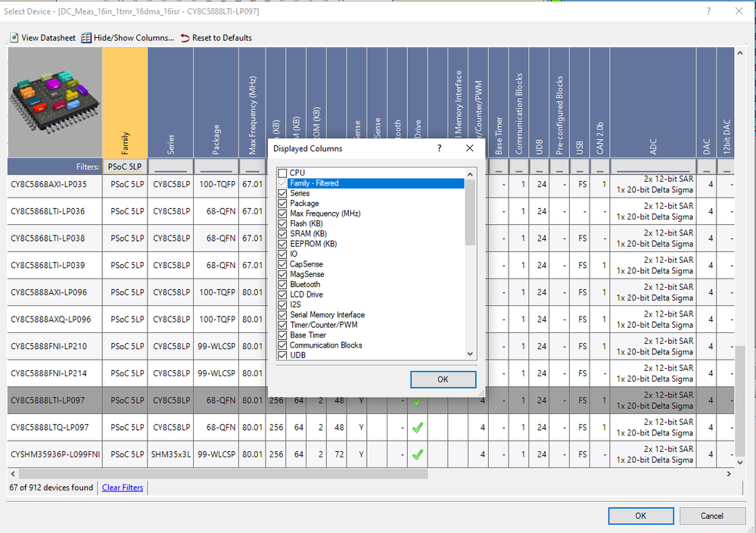Select the CY8C5888AXQ-LP096 device row

370,319
